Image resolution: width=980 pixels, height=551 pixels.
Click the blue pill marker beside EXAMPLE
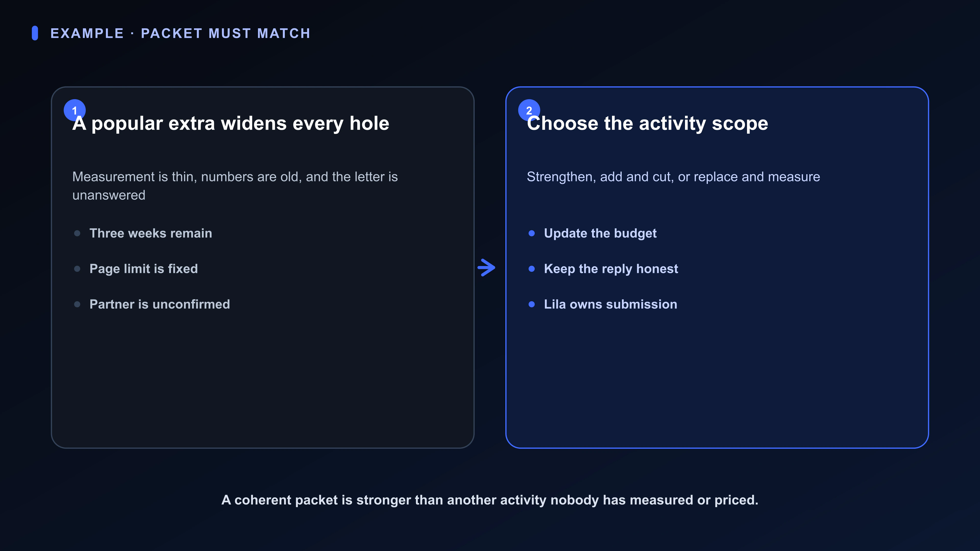(35, 33)
